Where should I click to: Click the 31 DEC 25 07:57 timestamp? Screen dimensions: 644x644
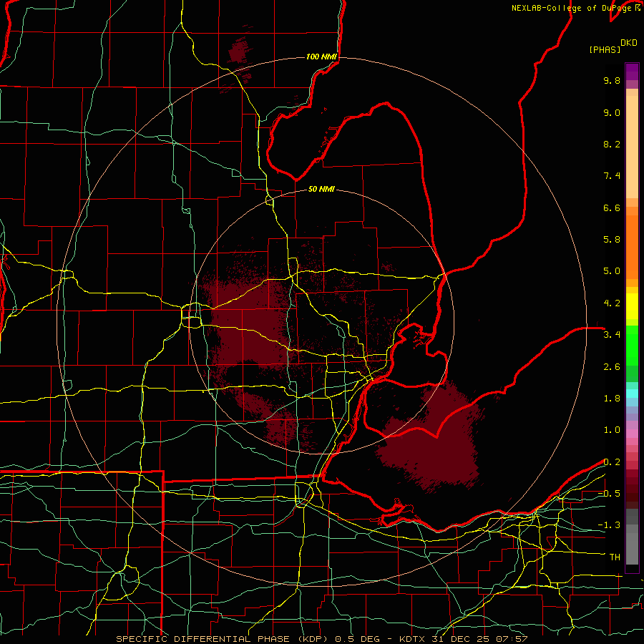[479, 639]
